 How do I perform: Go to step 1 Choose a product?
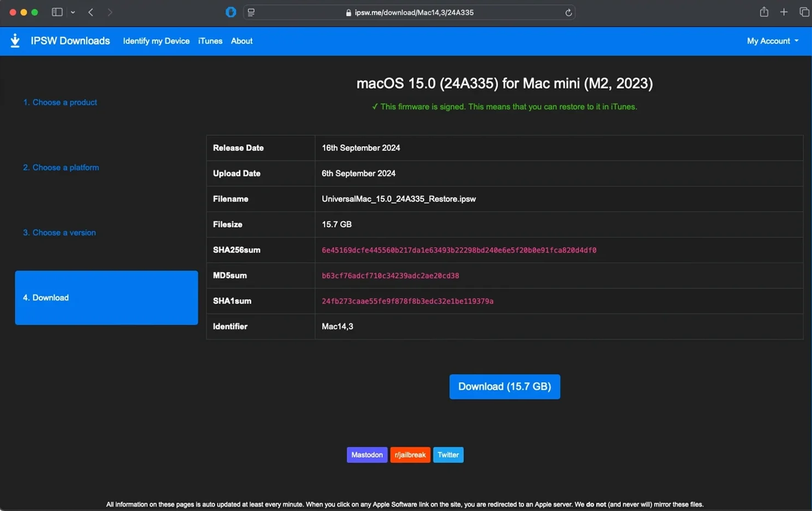[60, 103]
